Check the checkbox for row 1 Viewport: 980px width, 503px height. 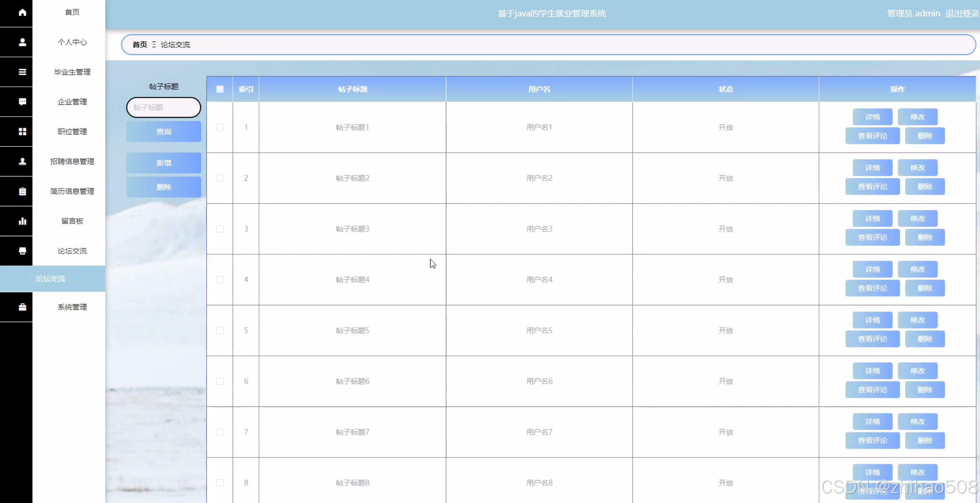click(x=220, y=128)
